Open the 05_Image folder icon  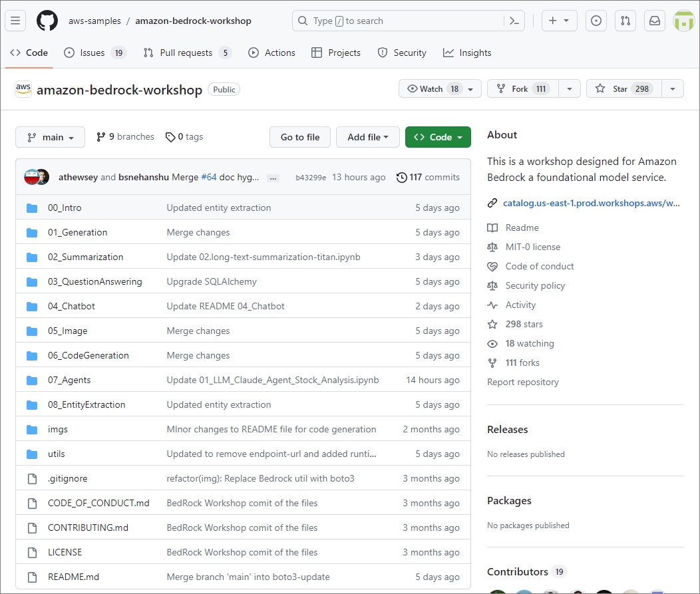(x=32, y=331)
